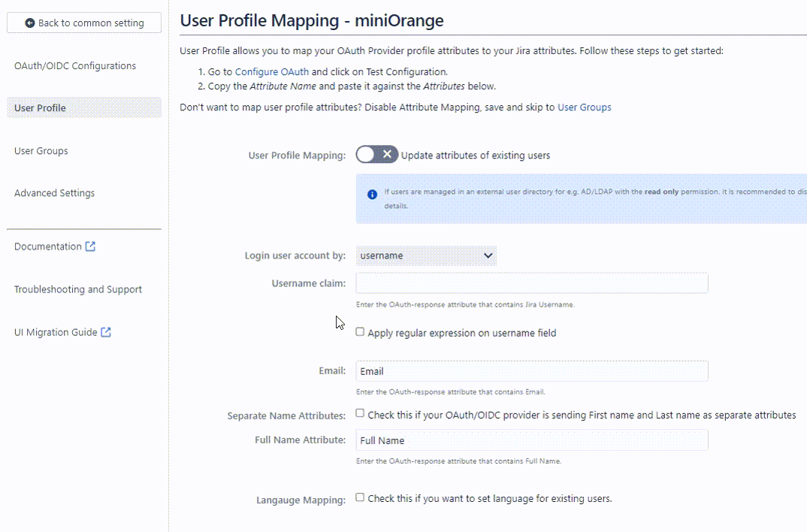
Task: Open Troubleshooting and Support
Action: (78, 289)
